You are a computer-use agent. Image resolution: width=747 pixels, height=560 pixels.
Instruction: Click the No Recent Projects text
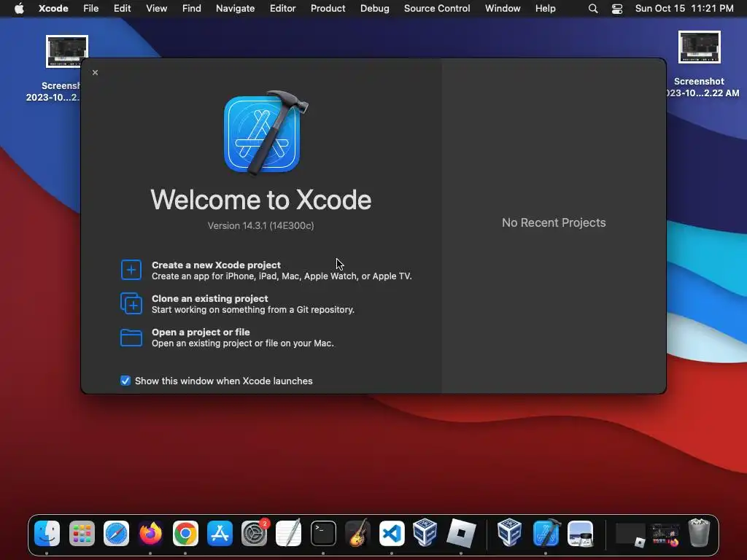click(554, 223)
